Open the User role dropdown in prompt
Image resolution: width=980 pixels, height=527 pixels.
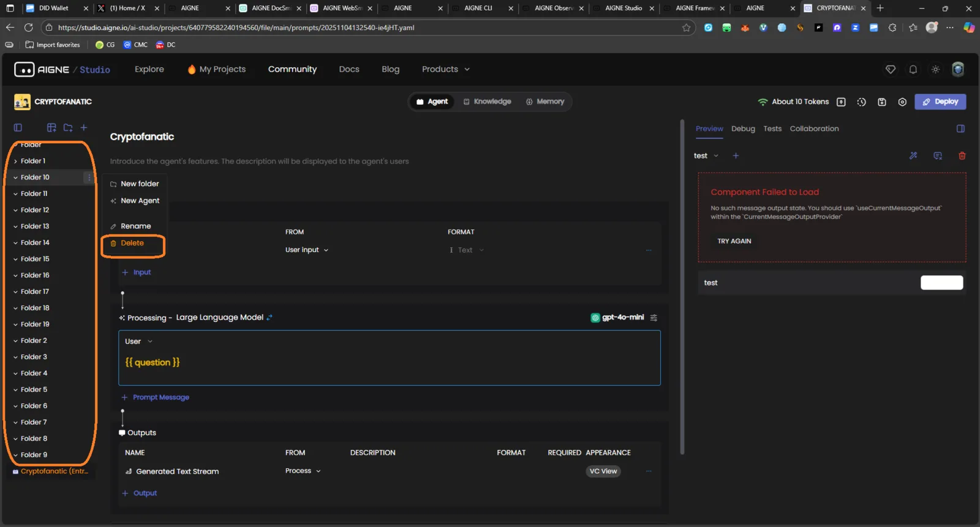[x=138, y=342]
